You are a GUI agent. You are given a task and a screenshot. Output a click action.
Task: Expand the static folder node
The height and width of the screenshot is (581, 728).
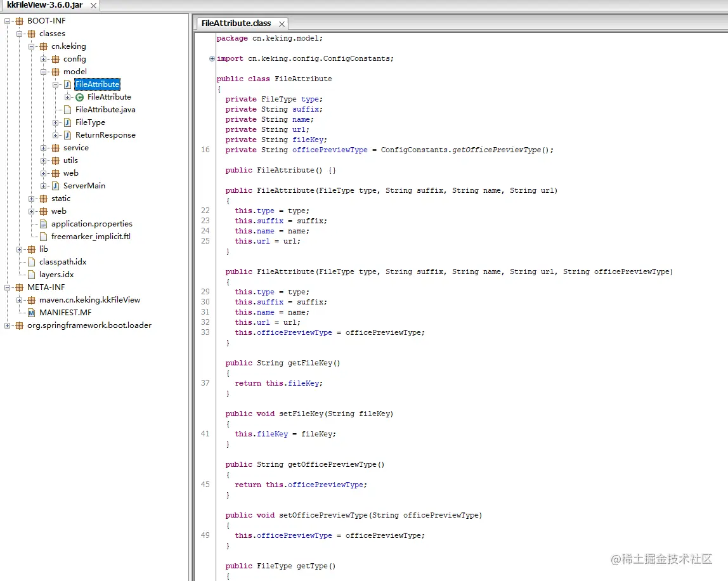coord(32,199)
